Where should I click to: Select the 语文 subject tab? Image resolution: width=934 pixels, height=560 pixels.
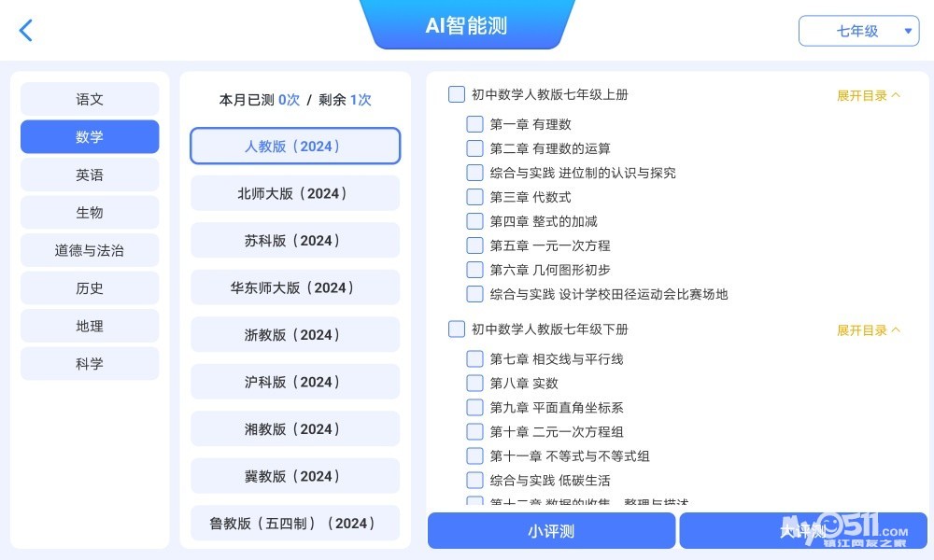click(90, 99)
